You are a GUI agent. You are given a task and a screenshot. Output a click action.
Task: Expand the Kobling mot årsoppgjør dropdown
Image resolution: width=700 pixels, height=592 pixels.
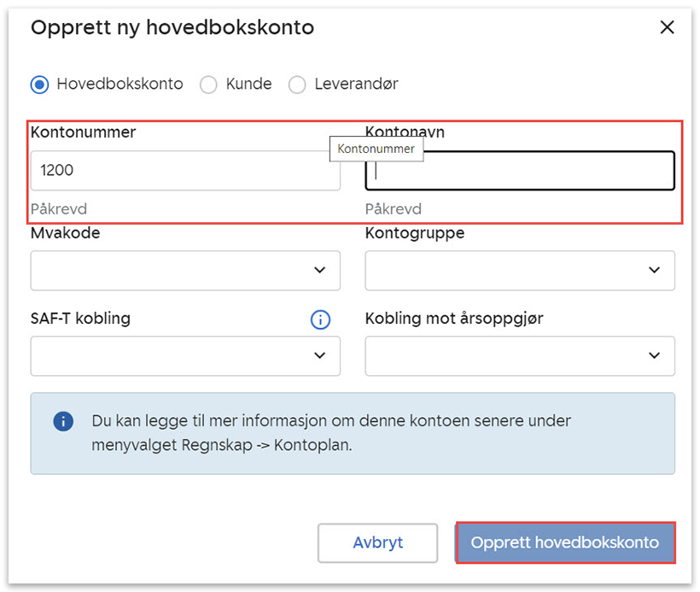(x=520, y=355)
